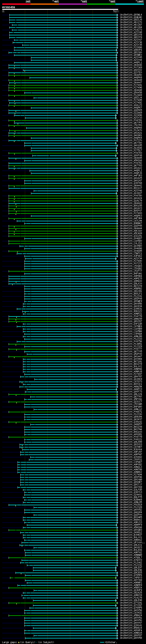Select UniRef100_B9GSZ2 hit
Image resolution: width=146 pixels, height=644 pixels.
(131, 311)
